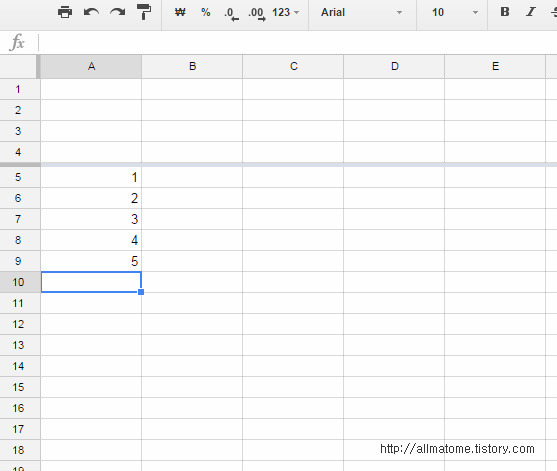Select column E header

[x=495, y=66]
